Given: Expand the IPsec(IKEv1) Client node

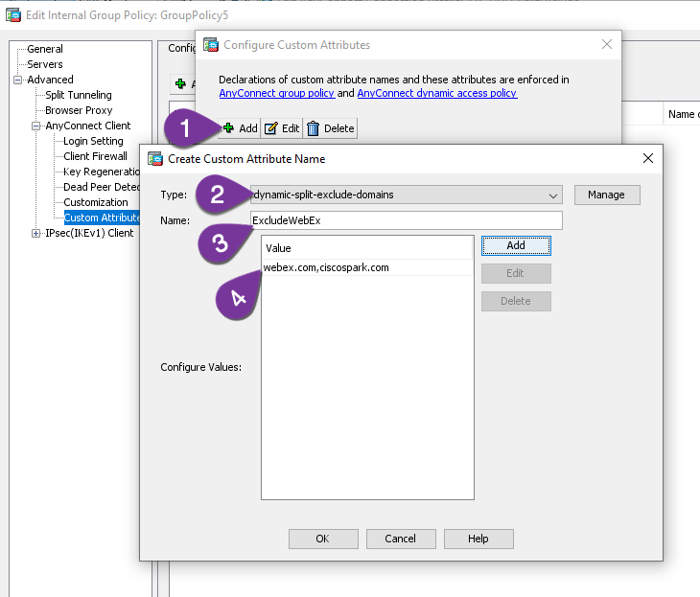Looking at the screenshot, I should click(36, 234).
